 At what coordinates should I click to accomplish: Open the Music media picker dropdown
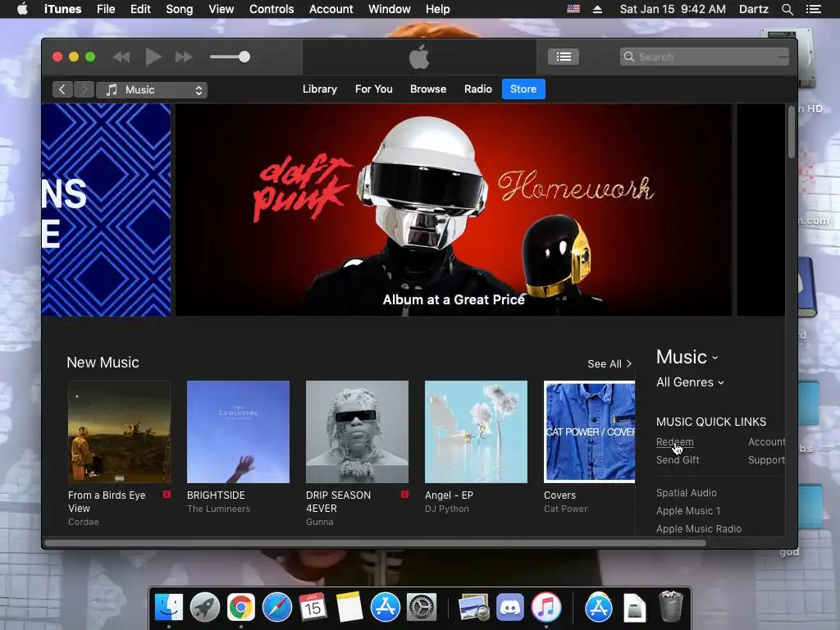[152, 90]
